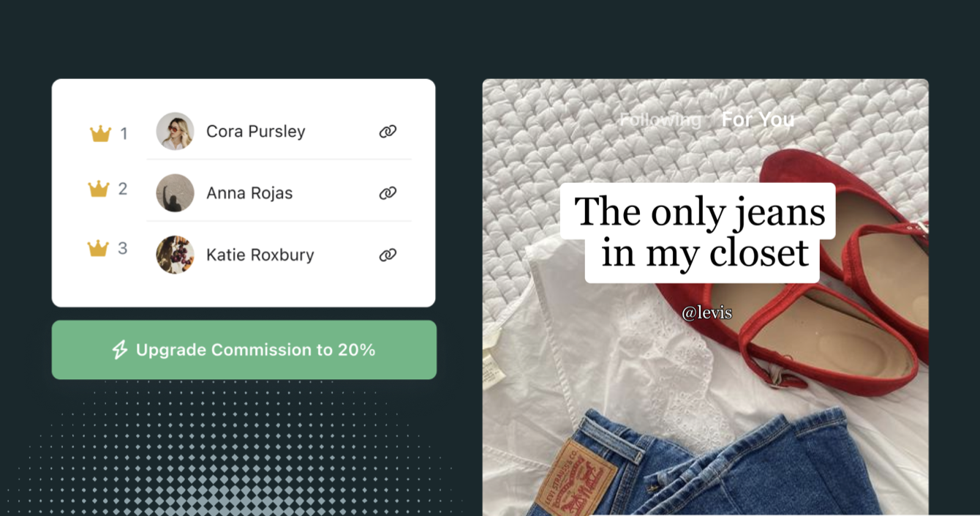
Task: Copy Anna Rojas's link icon
Action: [x=388, y=193]
